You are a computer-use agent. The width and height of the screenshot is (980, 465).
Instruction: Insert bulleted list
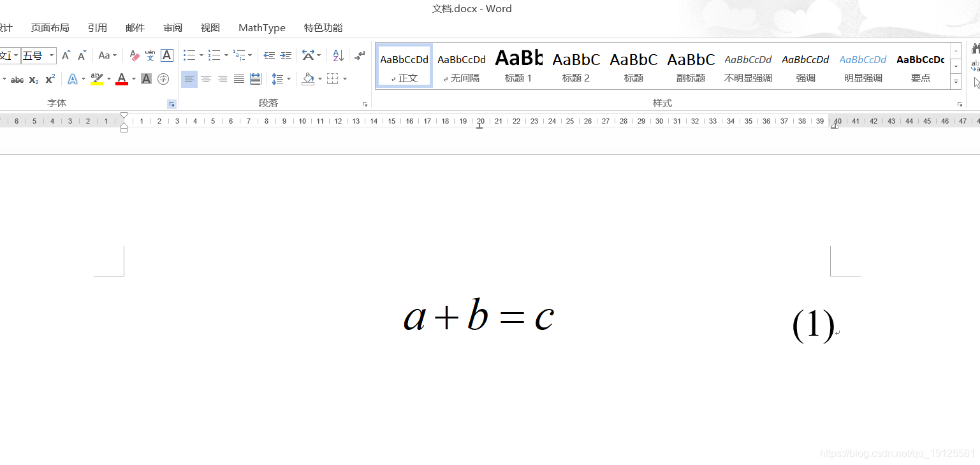coord(189,55)
